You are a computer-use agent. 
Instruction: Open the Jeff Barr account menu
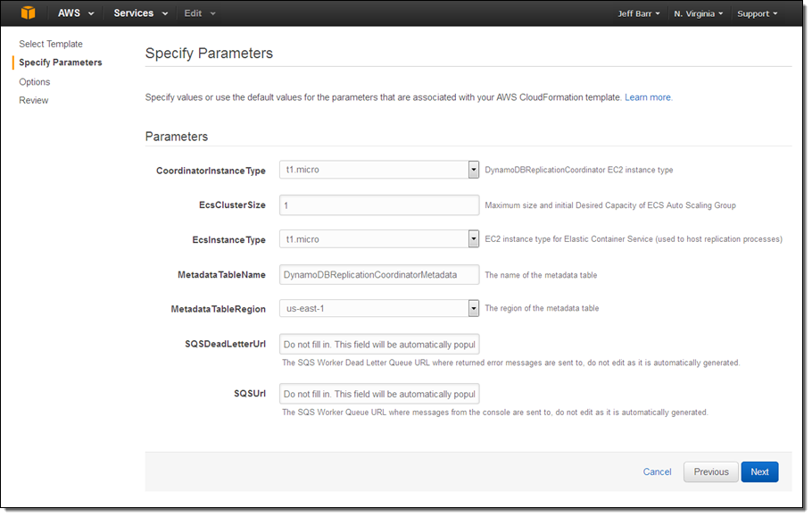tap(639, 14)
